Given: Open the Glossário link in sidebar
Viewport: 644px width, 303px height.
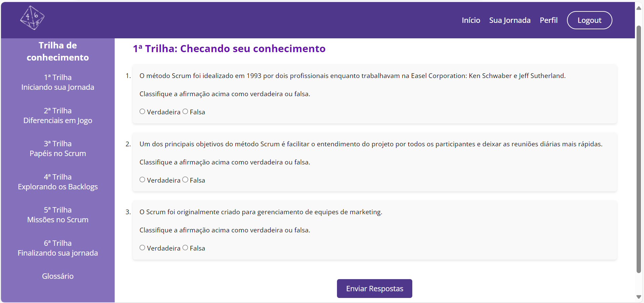Looking at the screenshot, I should pos(58,276).
